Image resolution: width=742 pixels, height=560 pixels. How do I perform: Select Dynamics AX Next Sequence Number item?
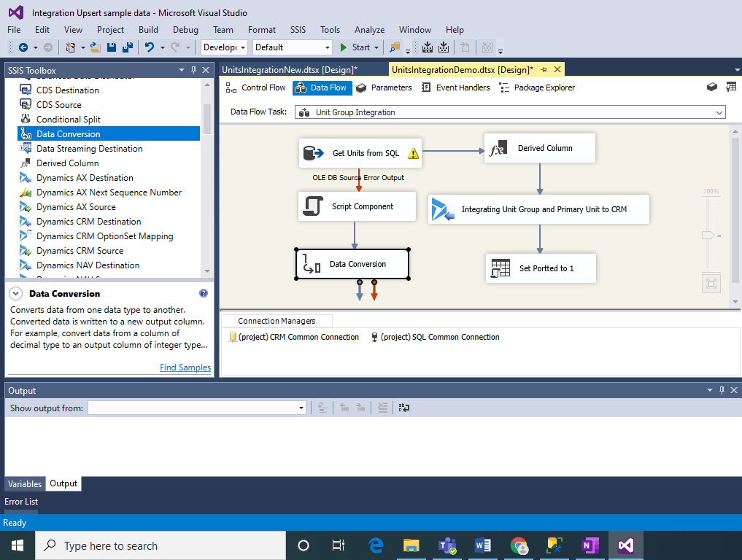109,192
